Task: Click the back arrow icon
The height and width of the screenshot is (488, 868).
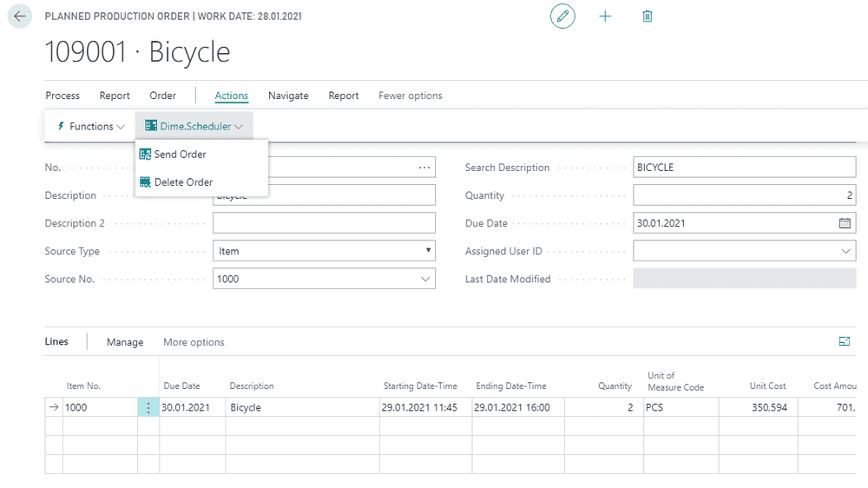Action: click(x=19, y=16)
